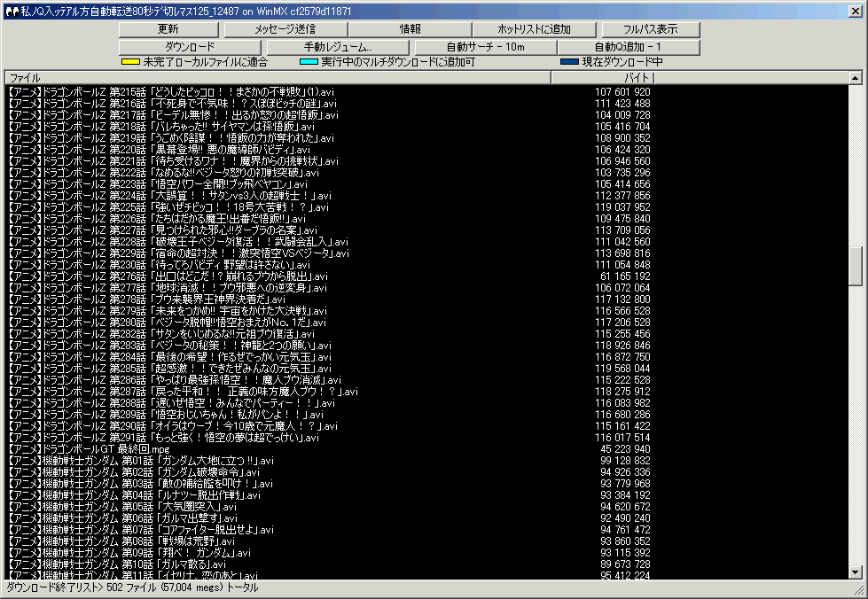Click scrollbar up arrow in file list
Image resolution: width=868 pixels, height=599 pixels.
pos(855,79)
